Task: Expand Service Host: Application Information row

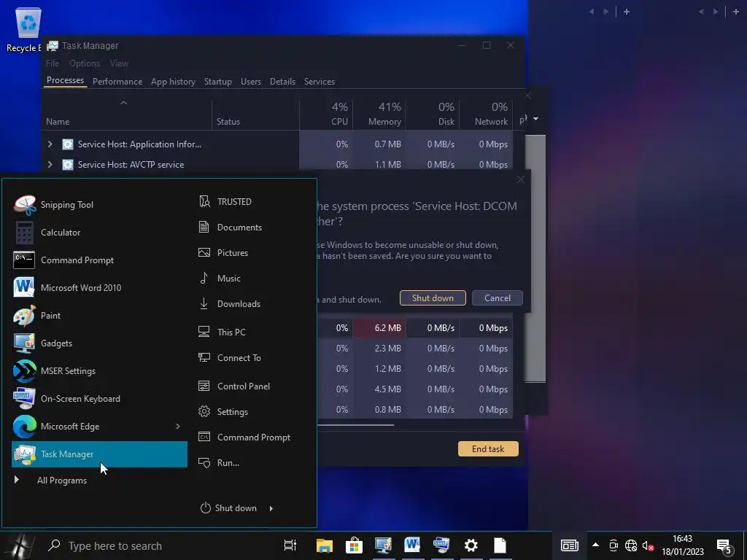Action: [x=50, y=144]
